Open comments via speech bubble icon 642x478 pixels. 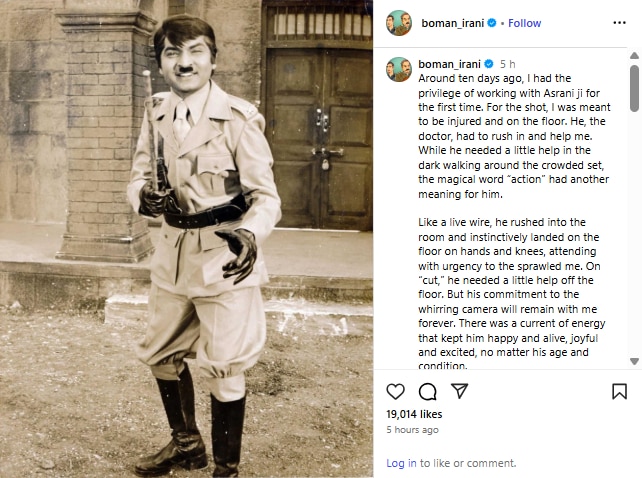(427, 391)
